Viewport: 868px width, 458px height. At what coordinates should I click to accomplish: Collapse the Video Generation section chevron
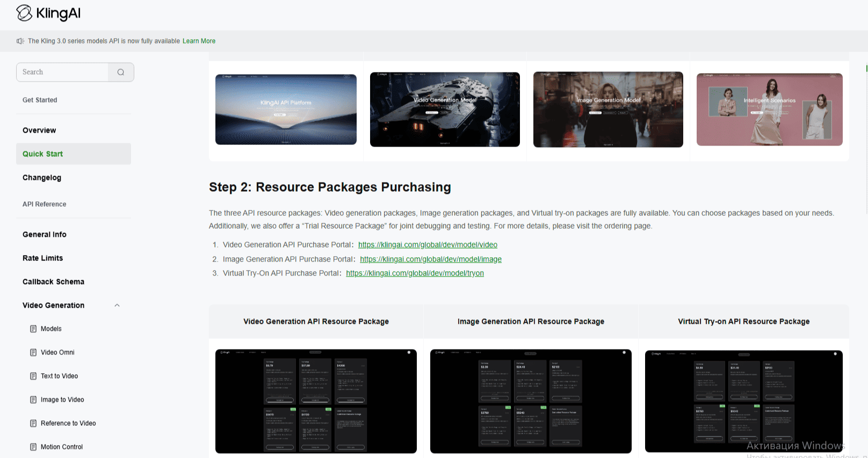(x=117, y=306)
